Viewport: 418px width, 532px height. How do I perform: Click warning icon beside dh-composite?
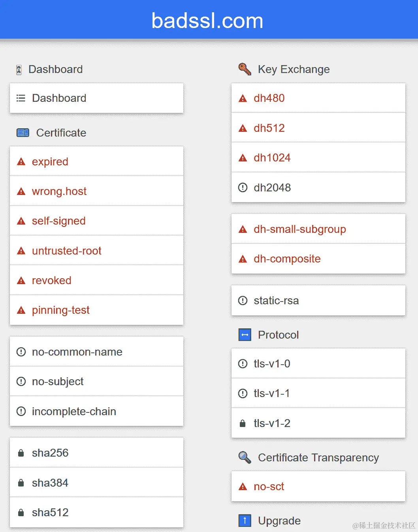[243, 259]
